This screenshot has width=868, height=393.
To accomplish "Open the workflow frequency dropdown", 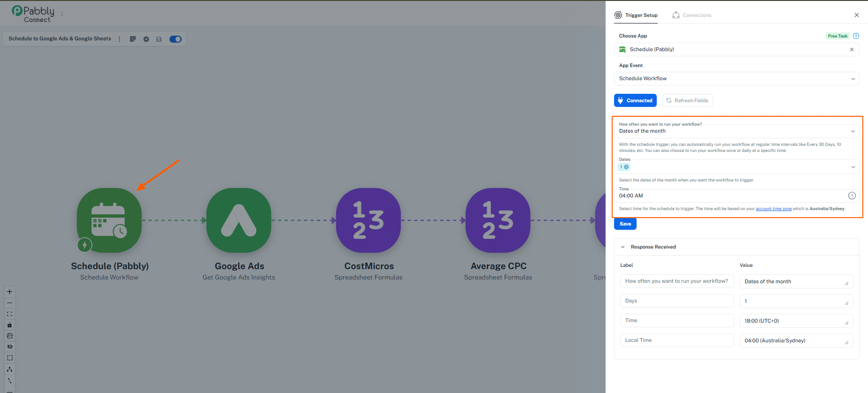I will [737, 131].
